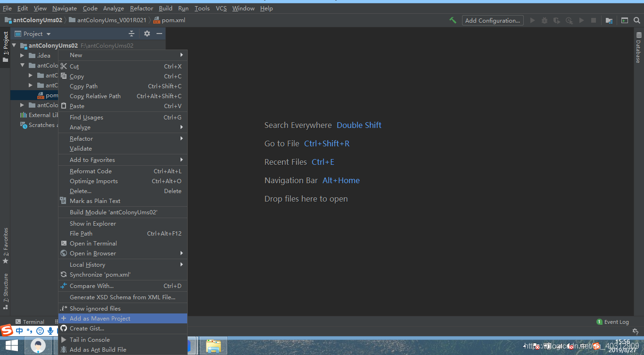
Task: Open the Terminal tool window tab
Action: click(x=30, y=321)
